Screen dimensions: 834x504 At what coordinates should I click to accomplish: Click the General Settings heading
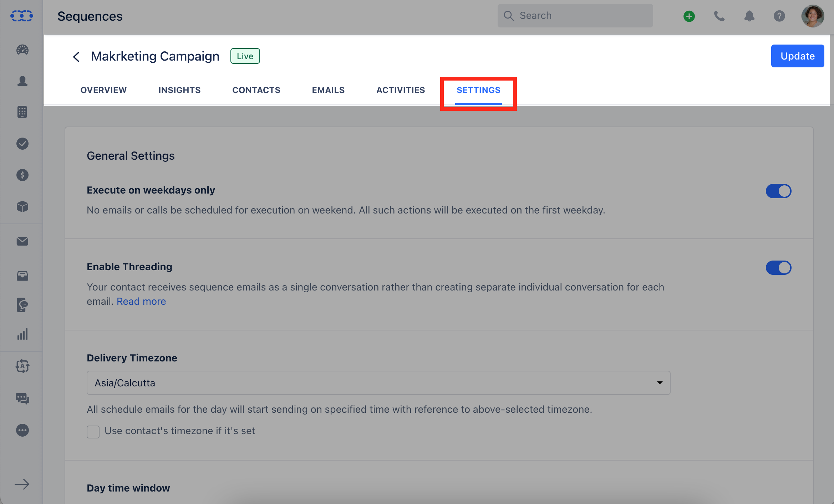point(131,156)
